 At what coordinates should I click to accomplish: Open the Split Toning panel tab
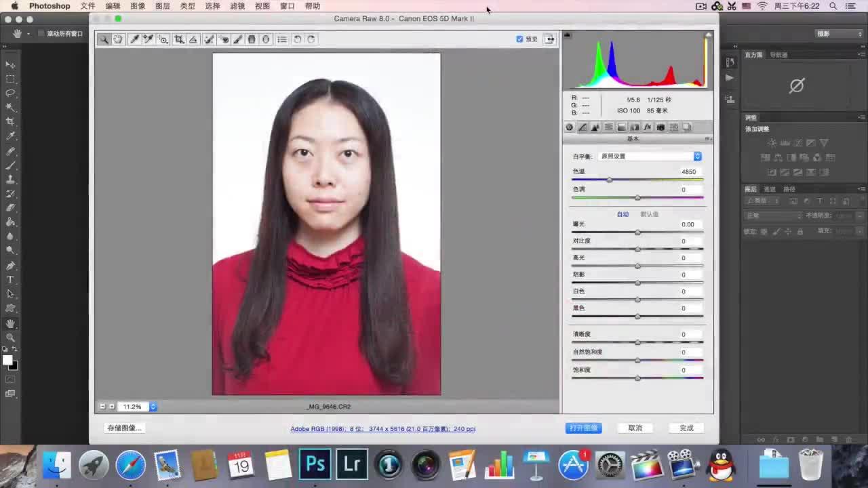tap(621, 127)
